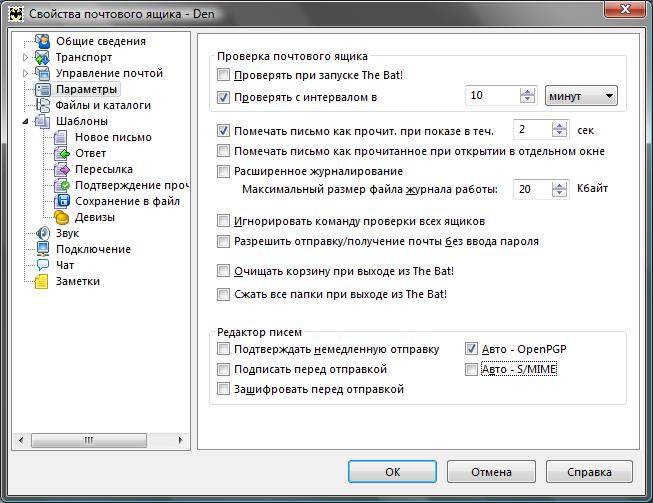
Task: Toggle Проверять с интервалом checkbox
Action: pyautogui.click(x=223, y=97)
